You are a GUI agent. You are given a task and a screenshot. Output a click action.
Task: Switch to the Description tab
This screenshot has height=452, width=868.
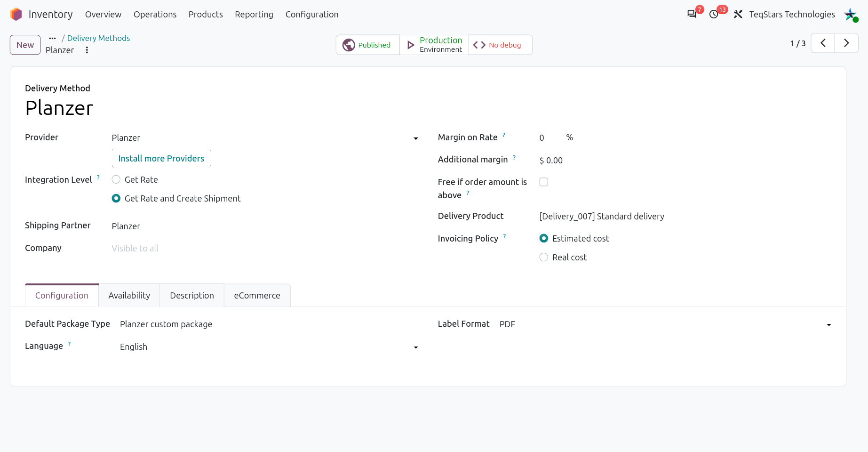(x=192, y=295)
